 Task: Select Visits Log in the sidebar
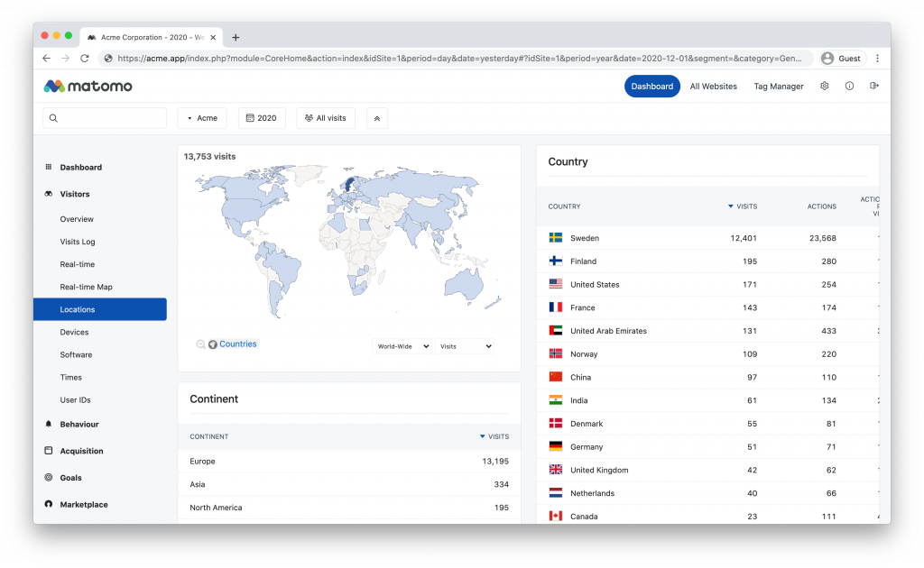click(78, 242)
